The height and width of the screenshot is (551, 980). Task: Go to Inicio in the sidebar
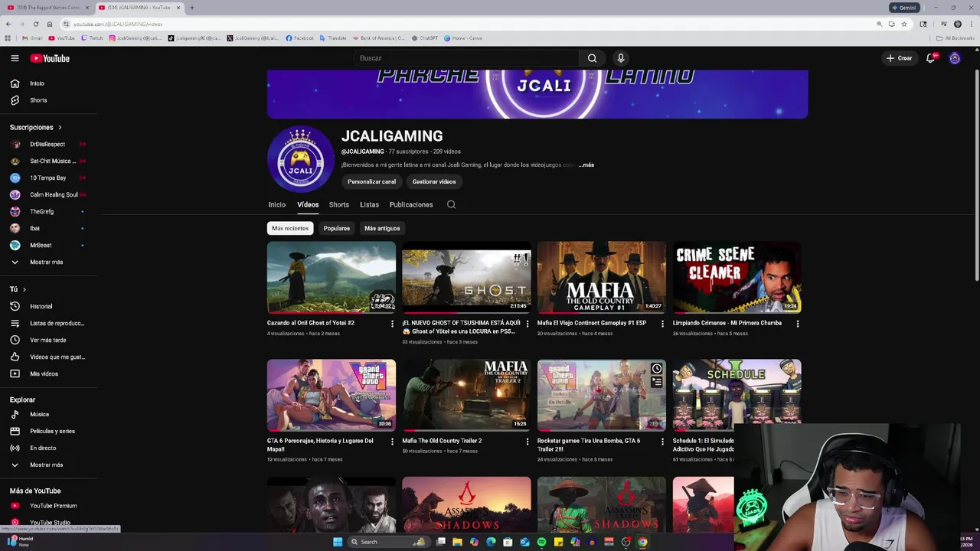[x=37, y=83]
